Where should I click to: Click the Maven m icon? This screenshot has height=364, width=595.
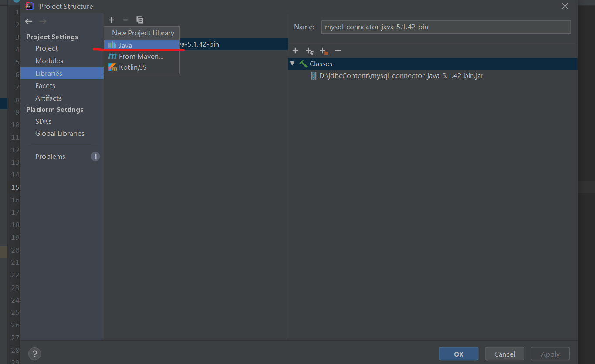click(x=112, y=56)
